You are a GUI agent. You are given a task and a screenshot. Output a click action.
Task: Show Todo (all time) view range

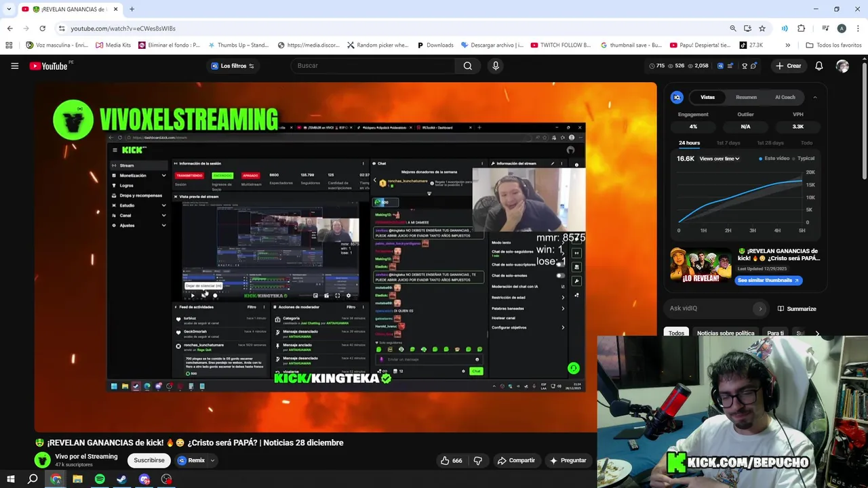tap(806, 143)
